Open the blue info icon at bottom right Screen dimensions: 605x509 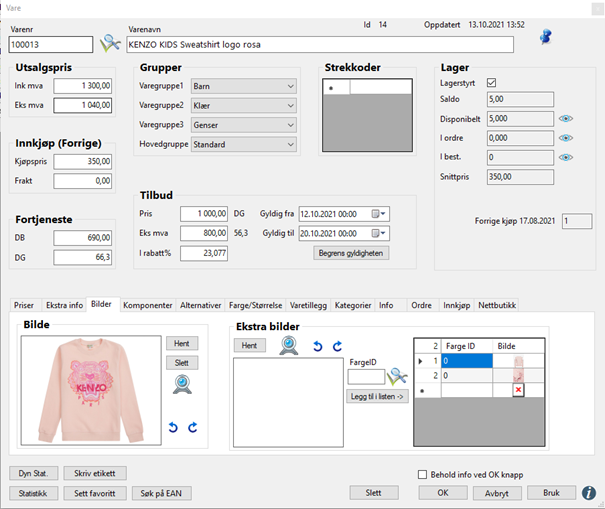590,493
